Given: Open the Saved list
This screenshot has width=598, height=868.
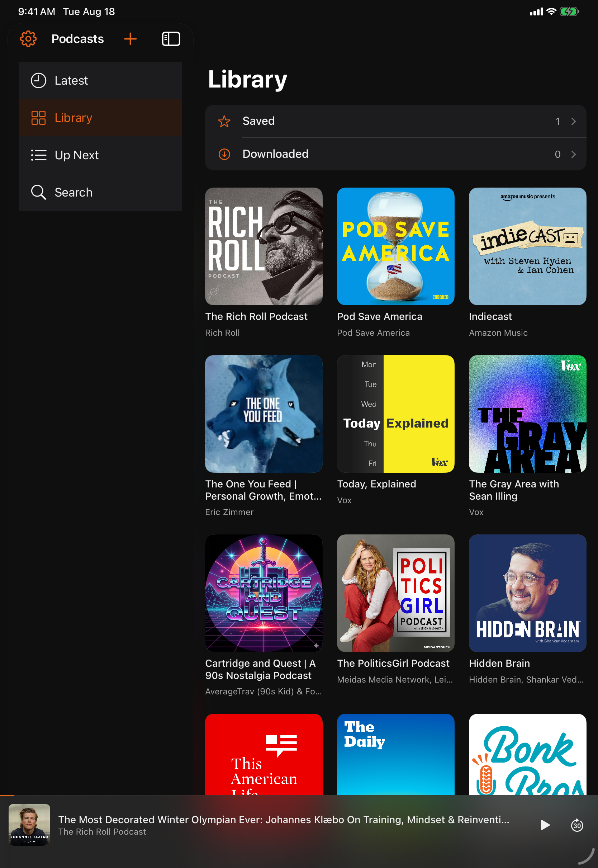Looking at the screenshot, I should (x=395, y=121).
